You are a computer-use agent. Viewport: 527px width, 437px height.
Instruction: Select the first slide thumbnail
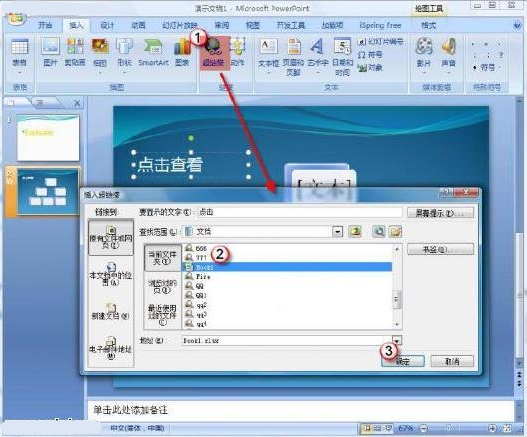(x=48, y=137)
